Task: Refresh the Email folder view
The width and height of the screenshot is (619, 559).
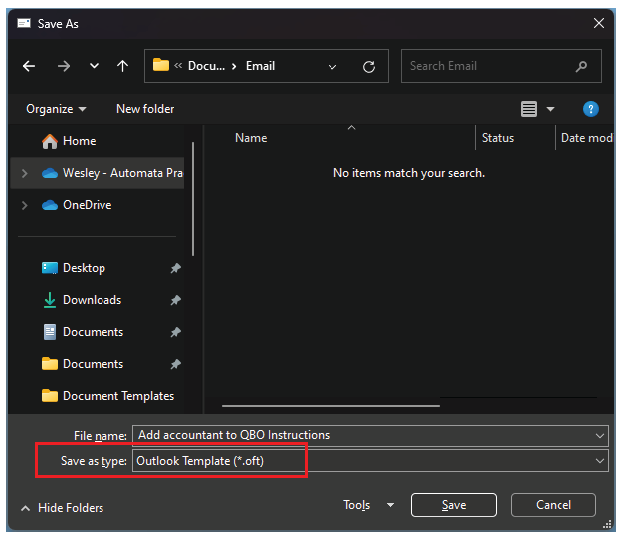Action: [368, 67]
